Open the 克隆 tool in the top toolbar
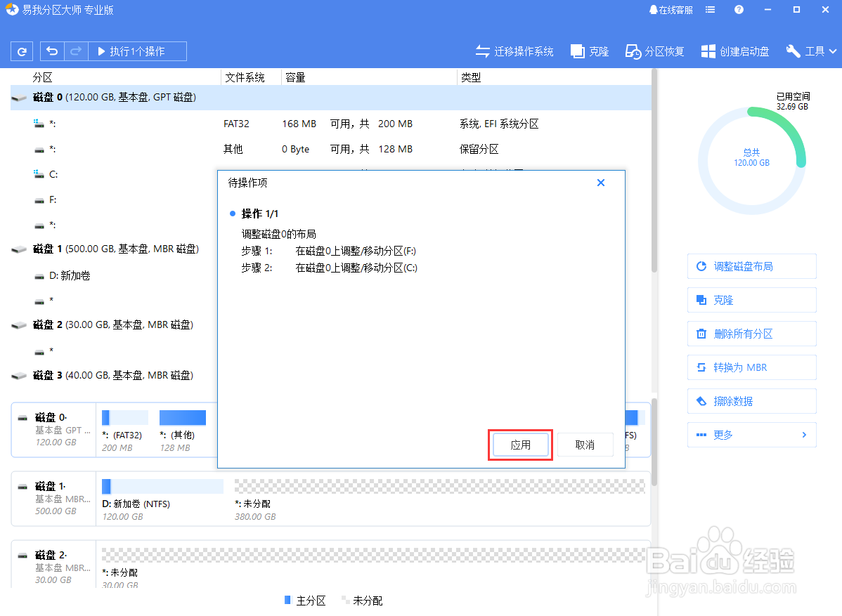The height and width of the screenshot is (616, 842). 590,51
